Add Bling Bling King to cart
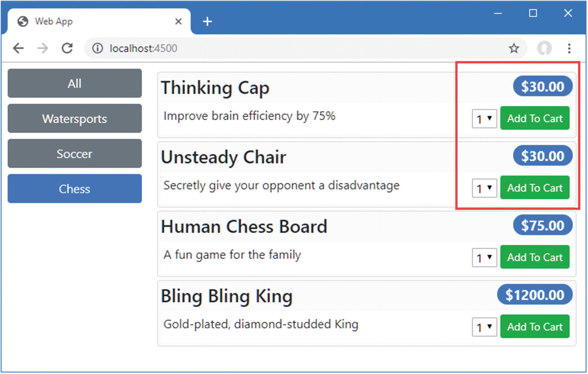This screenshot has width=588, height=374. point(534,327)
